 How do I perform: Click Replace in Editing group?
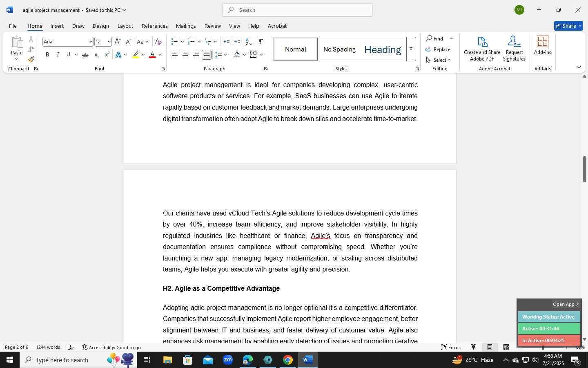tap(438, 49)
